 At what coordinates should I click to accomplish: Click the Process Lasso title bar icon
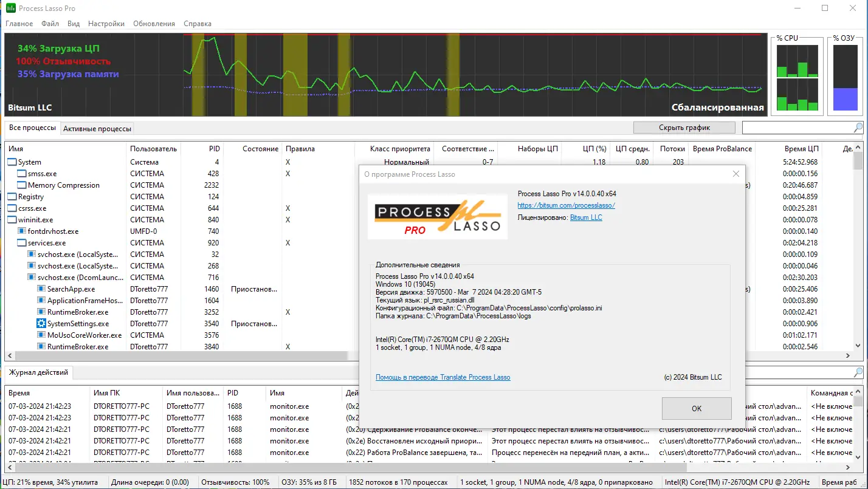click(x=11, y=9)
